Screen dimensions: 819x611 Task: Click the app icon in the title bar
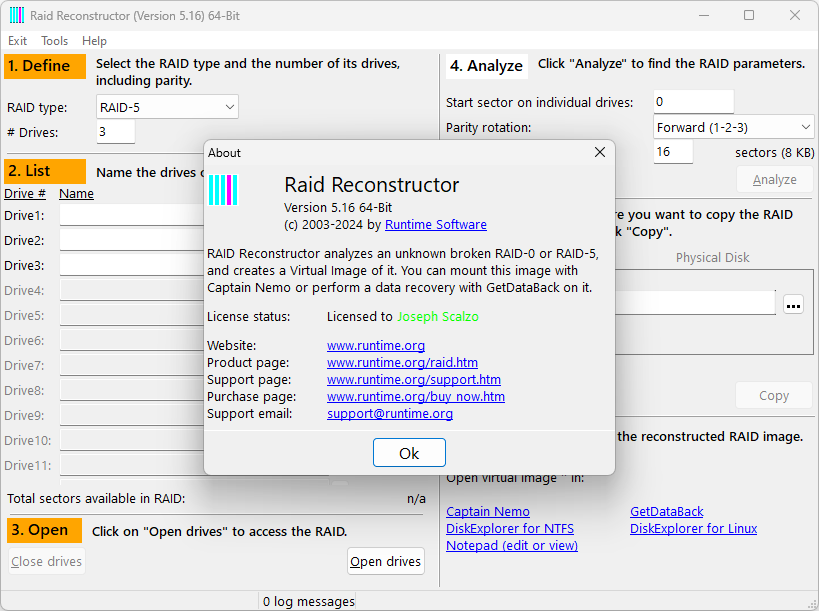click(x=16, y=16)
